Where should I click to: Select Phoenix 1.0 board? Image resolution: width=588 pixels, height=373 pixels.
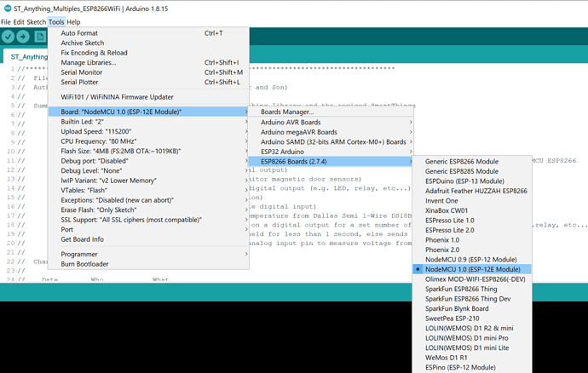[x=472, y=240]
